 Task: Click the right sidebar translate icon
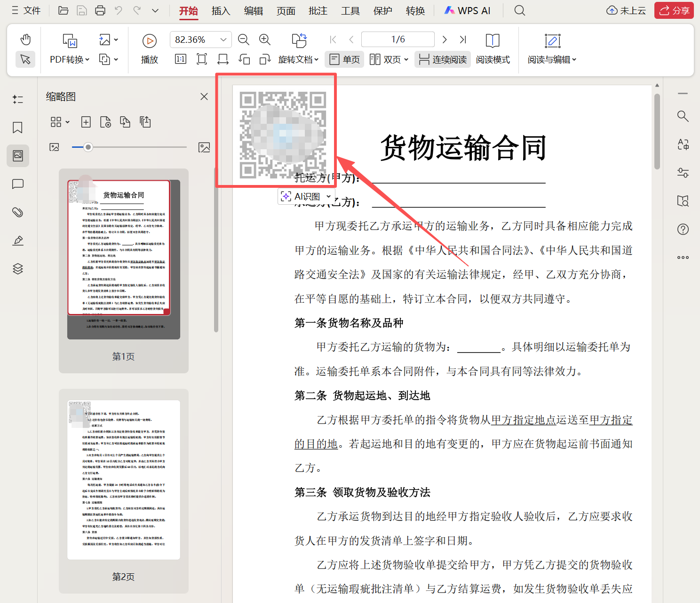click(683, 145)
